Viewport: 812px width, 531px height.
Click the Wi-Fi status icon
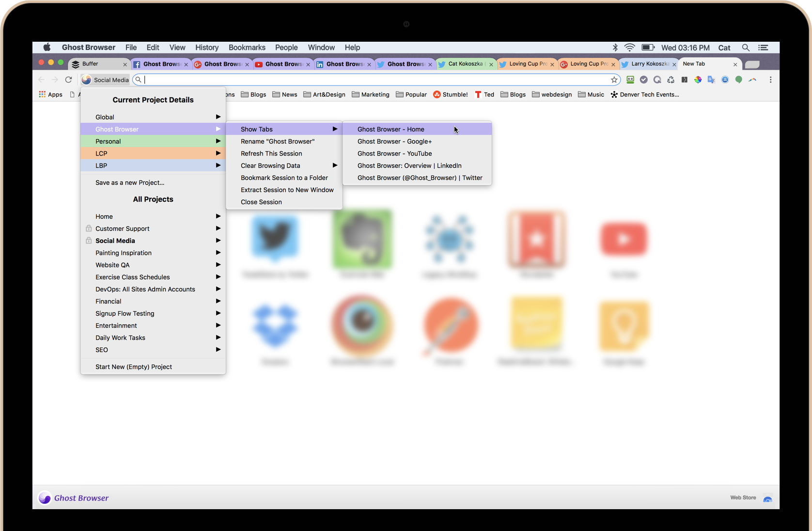[629, 48]
